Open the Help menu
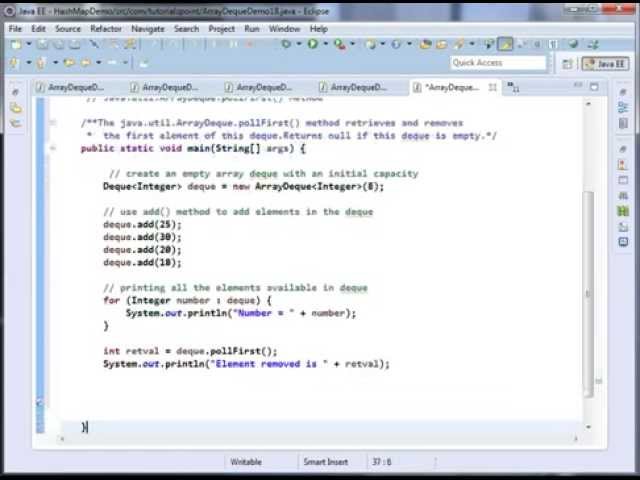 319,29
